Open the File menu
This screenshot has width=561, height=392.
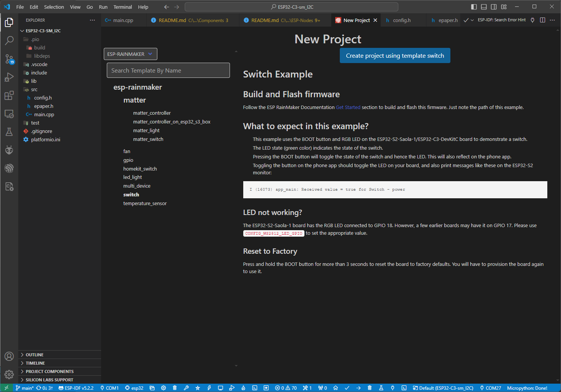tap(20, 7)
